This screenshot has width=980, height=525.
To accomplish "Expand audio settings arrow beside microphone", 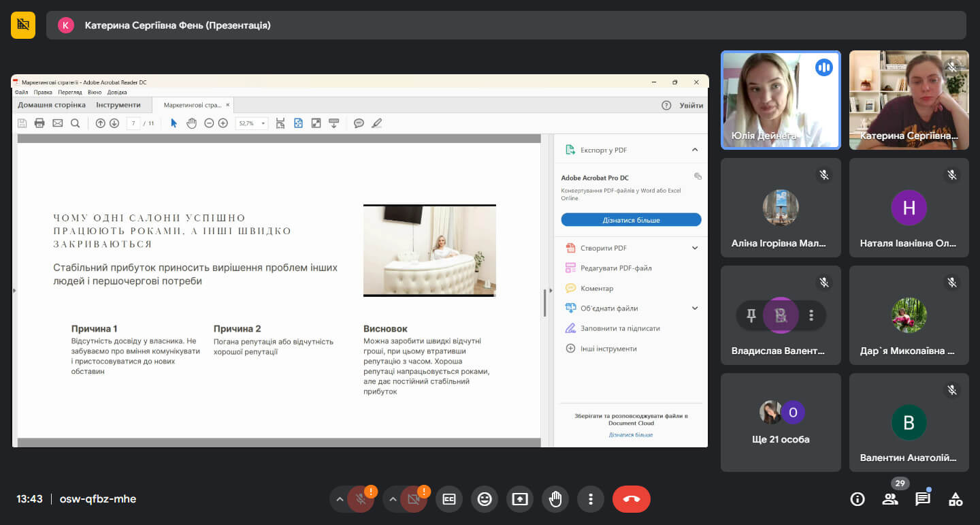I will (339, 499).
